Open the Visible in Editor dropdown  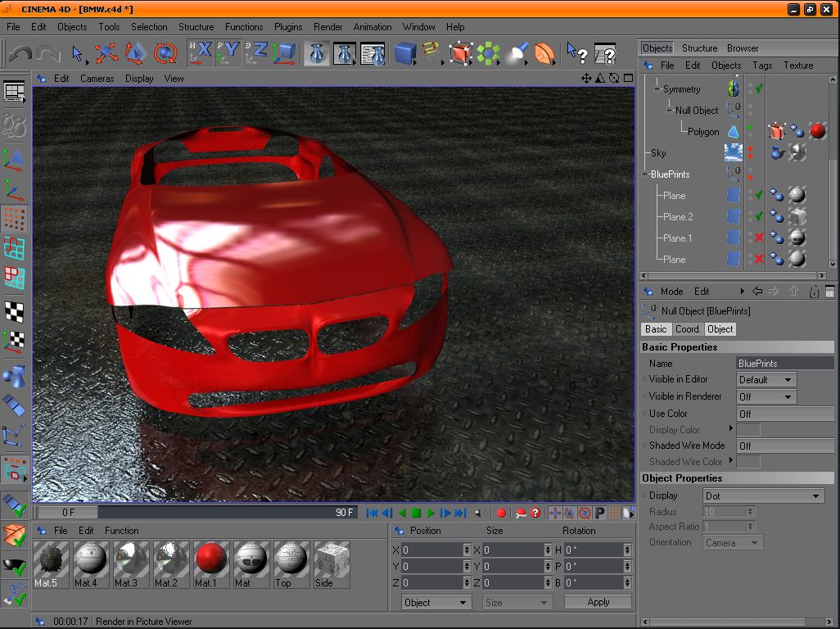click(765, 380)
